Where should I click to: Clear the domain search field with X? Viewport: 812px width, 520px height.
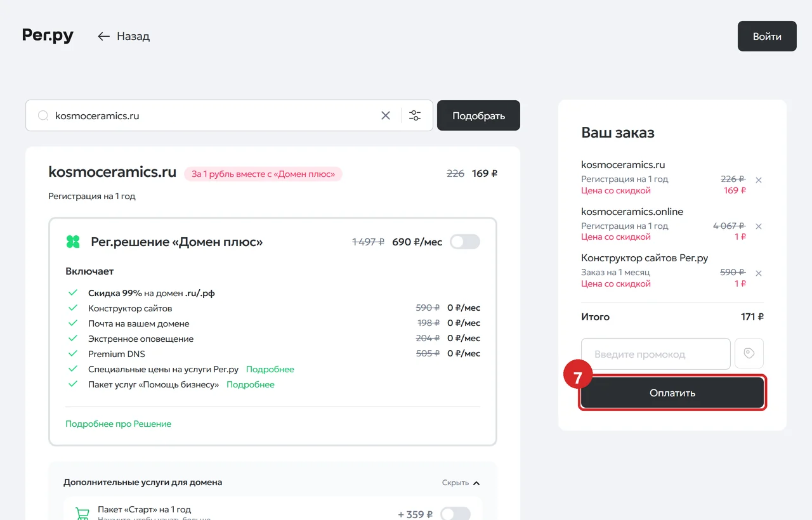[x=386, y=115]
